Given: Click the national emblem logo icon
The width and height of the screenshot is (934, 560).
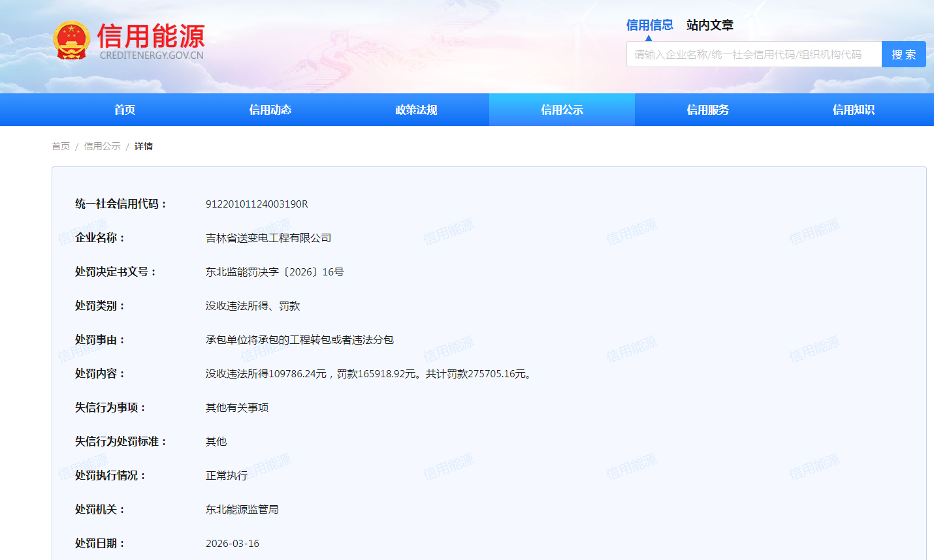Looking at the screenshot, I should tap(71, 40).
